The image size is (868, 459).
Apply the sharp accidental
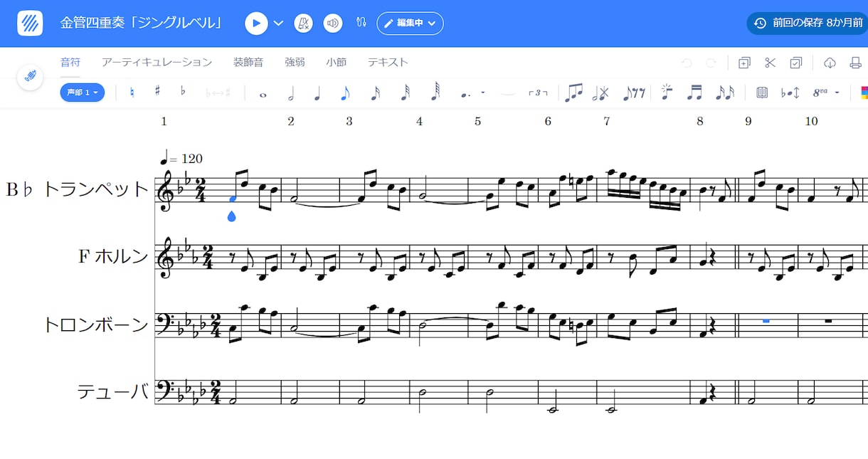coord(157,91)
